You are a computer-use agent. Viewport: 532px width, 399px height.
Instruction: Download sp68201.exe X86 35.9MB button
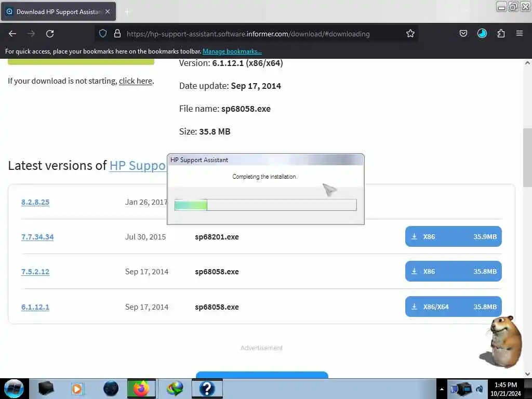pyautogui.click(x=453, y=236)
